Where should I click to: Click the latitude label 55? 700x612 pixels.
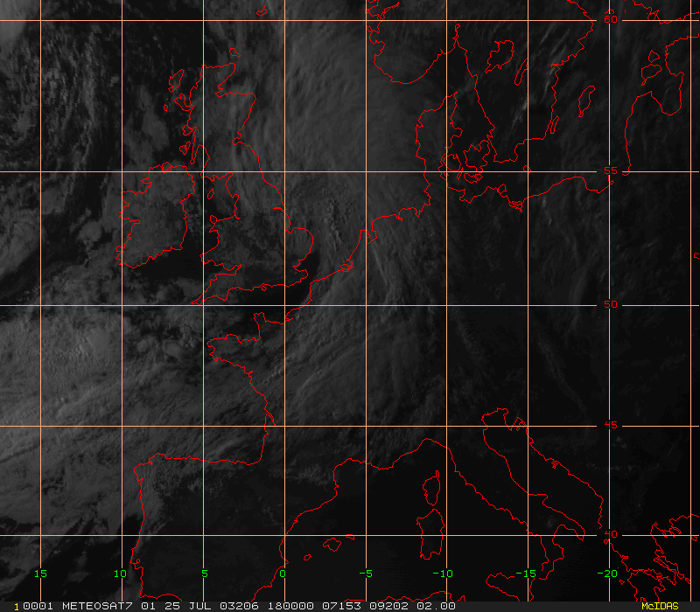coord(610,170)
